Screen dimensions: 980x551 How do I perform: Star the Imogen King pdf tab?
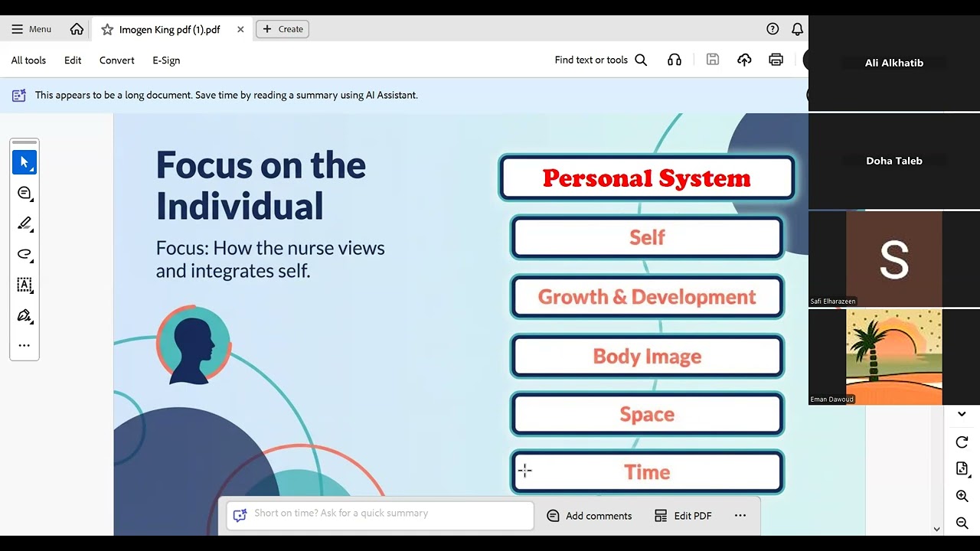coord(107,29)
